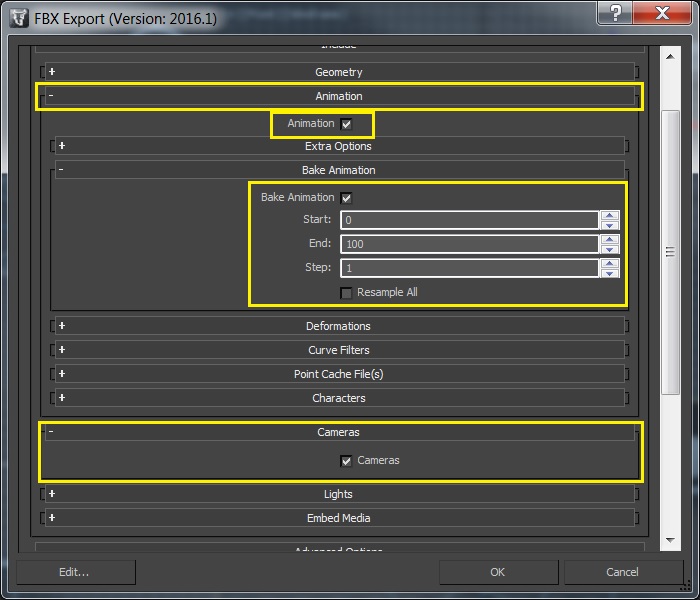Collapse the Cameras rollout
This screenshot has height=600, width=700.
click(339, 432)
